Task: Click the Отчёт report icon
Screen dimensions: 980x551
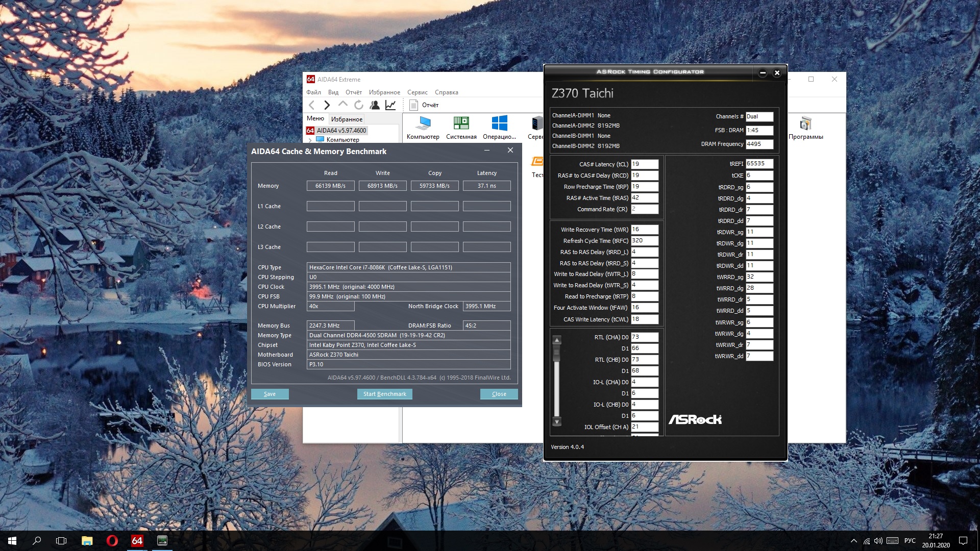Action: coord(414,105)
